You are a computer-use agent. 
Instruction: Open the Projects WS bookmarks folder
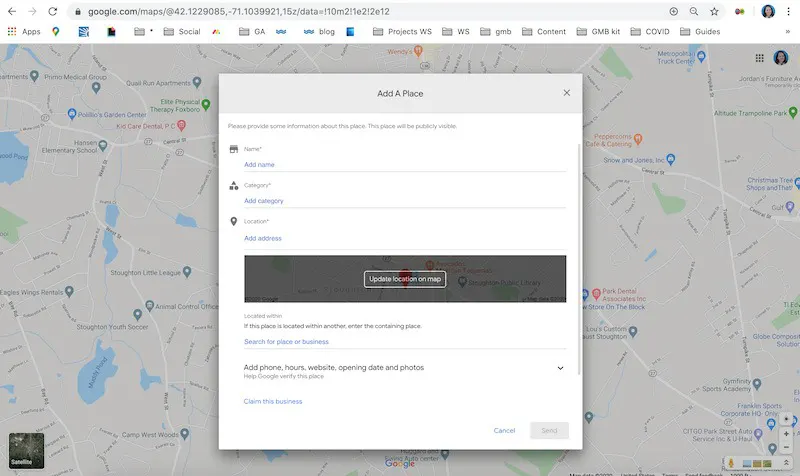point(402,32)
